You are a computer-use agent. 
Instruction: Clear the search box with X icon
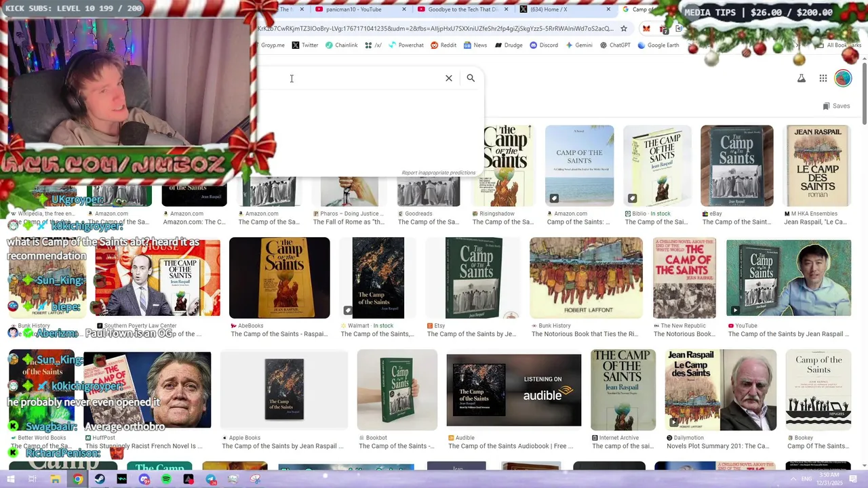tap(448, 78)
